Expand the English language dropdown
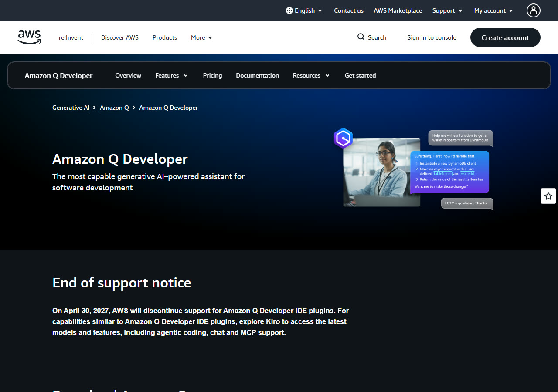The width and height of the screenshot is (558, 392). [x=304, y=10]
